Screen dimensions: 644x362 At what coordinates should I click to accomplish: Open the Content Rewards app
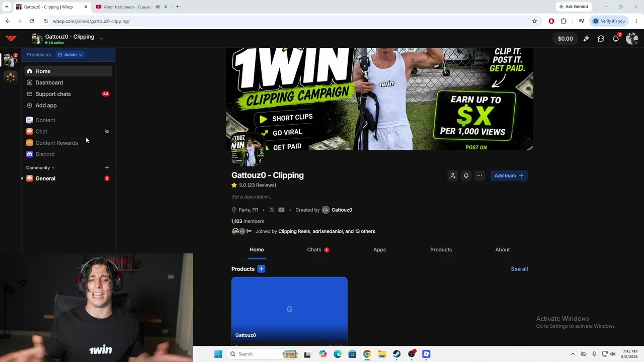point(68,143)
